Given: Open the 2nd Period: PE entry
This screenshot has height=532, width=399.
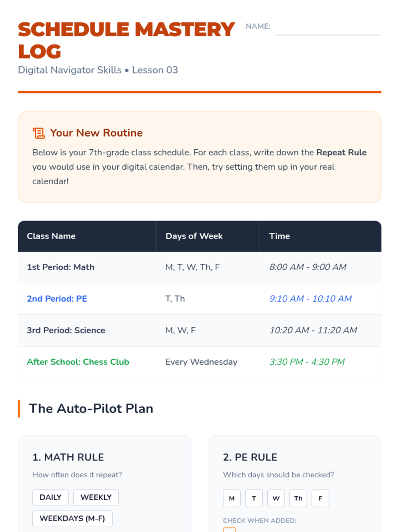Looking at the screenshot, I should pos(57,299).
